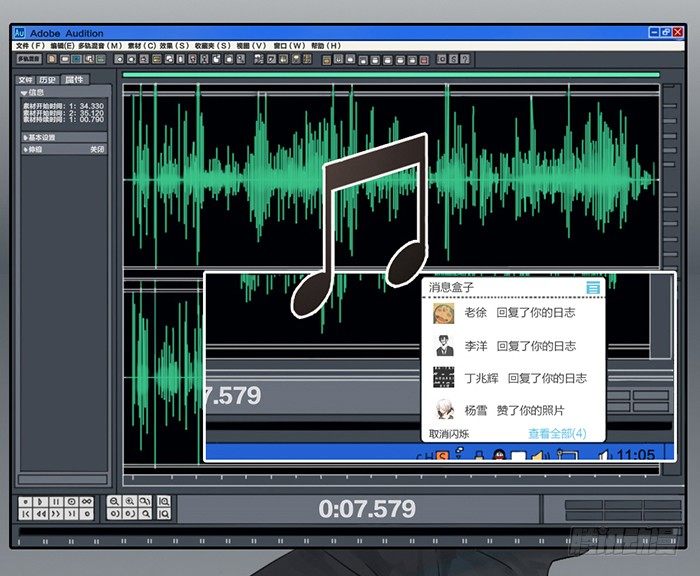Open 老徐's reply notification

tap(519, 313)
